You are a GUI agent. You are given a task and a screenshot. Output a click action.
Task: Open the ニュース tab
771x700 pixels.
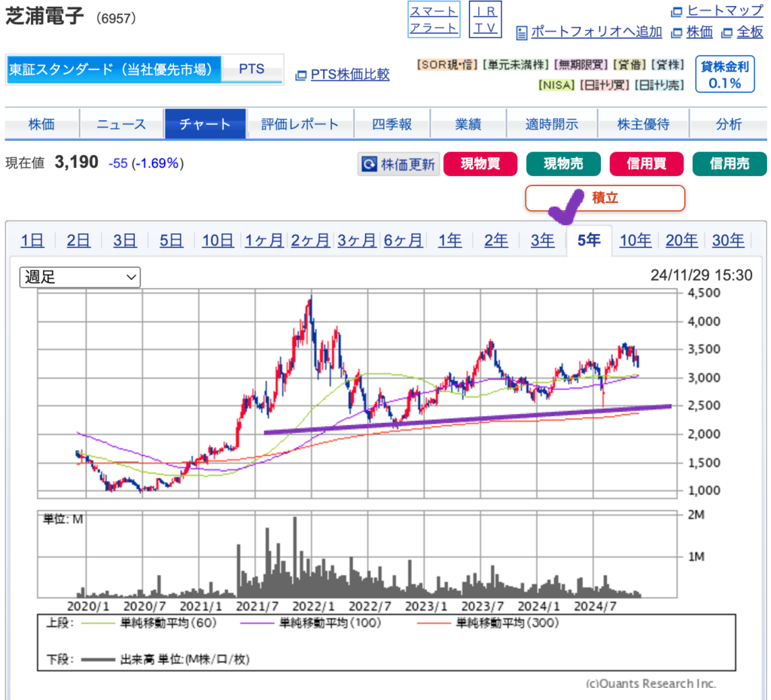[x=121, y=124]
